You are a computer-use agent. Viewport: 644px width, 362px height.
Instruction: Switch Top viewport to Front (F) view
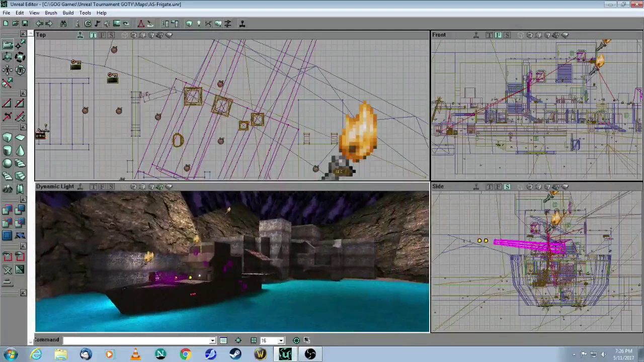point(102,35)
